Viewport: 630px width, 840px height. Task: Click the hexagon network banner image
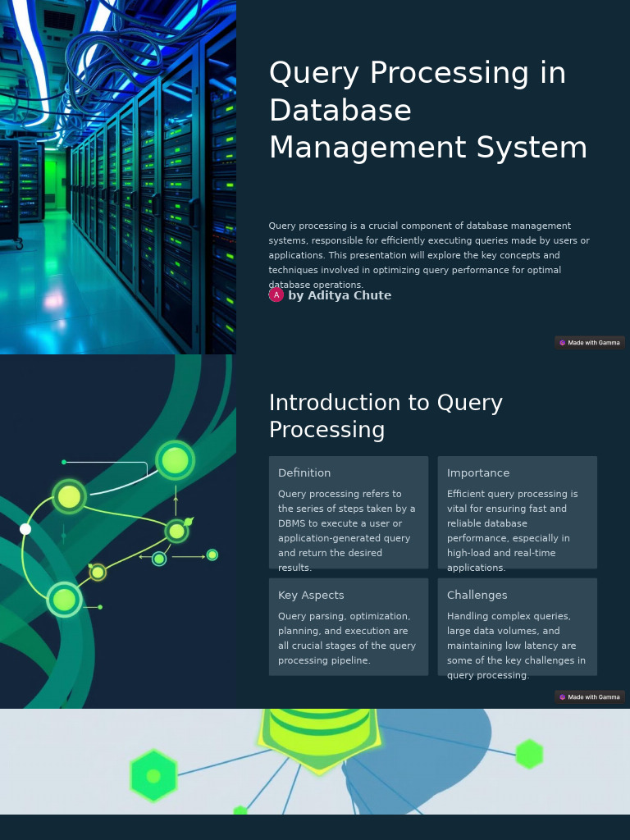(315, 761)
